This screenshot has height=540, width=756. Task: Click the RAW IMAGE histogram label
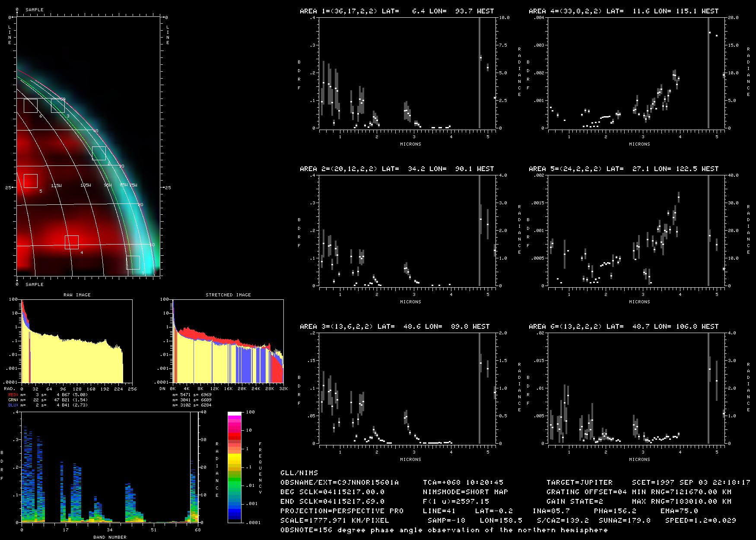tap(77, 295)
